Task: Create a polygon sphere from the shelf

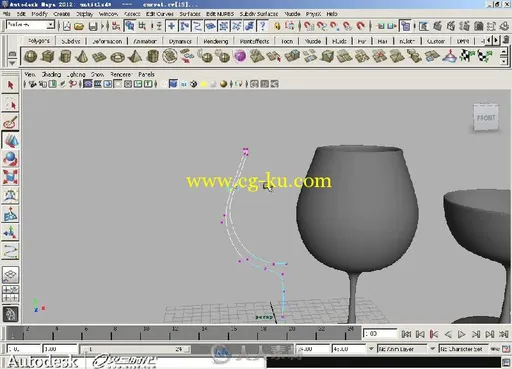Action: (x=31, y=56)
